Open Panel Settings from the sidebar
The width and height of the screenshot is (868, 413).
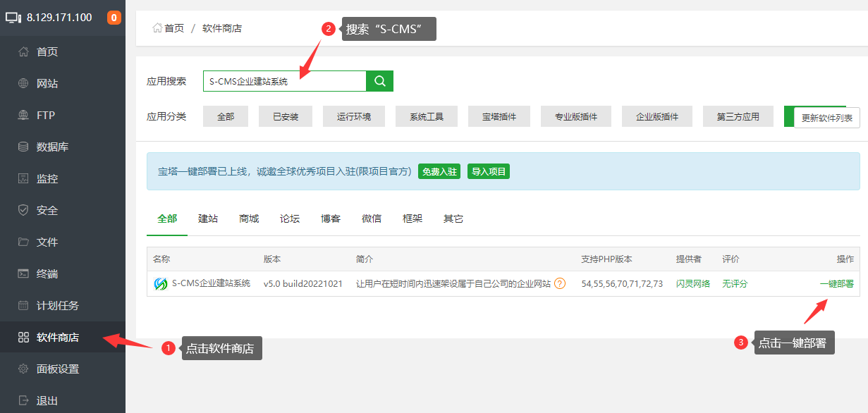(x=57, y=369)
